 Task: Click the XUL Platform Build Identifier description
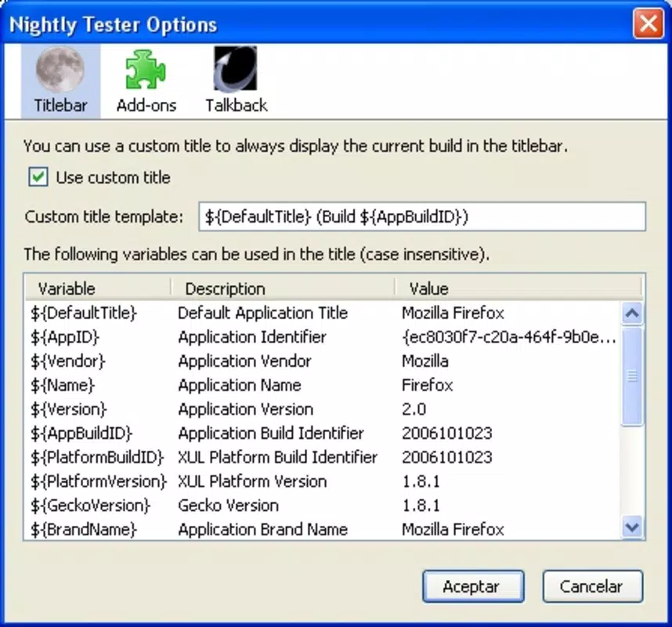[x=278, y=457]
